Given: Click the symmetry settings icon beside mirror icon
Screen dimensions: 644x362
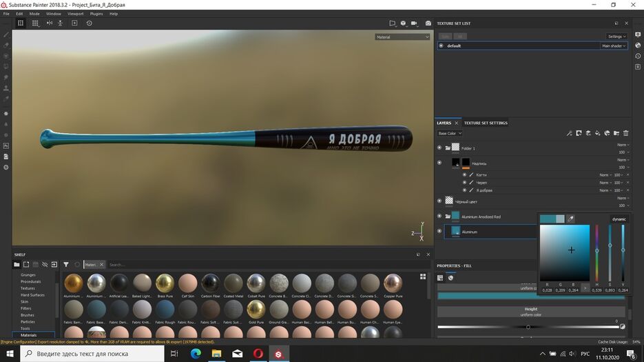Looking at the screenshot, I should (61, 23).
